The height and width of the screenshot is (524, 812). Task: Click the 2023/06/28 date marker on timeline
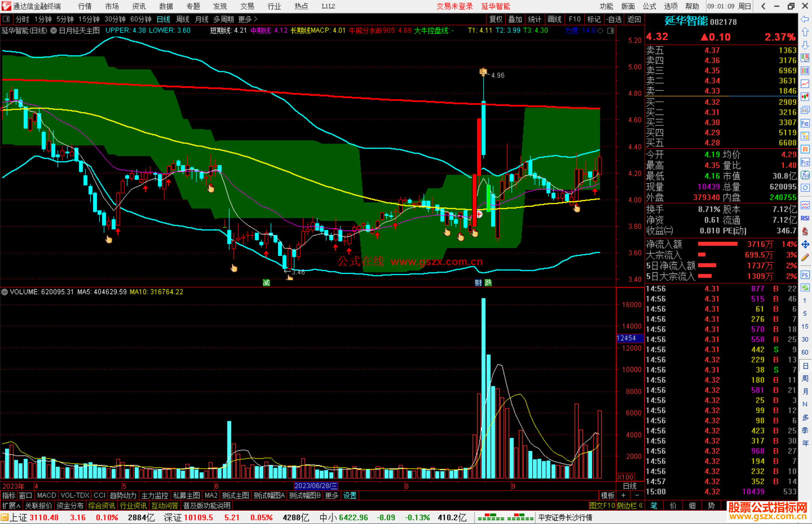click(316, 486)
